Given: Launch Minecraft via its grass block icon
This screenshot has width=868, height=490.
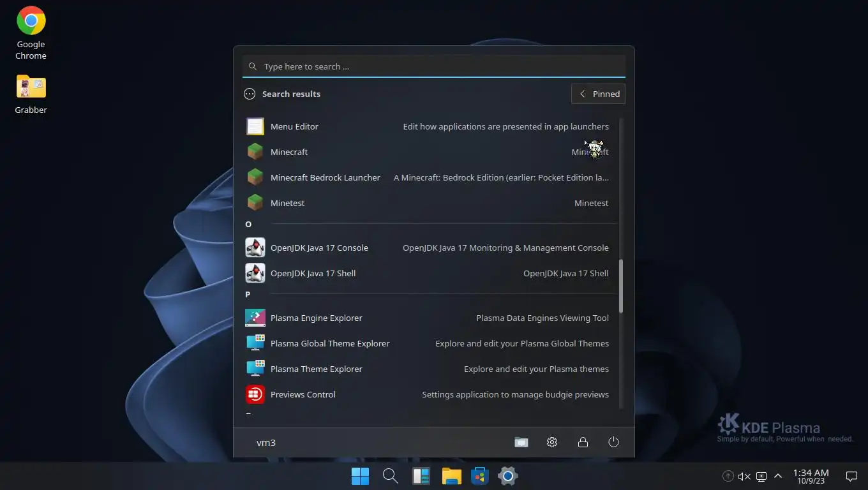Looking at the screenshot, I should click(x=255, y=152).
